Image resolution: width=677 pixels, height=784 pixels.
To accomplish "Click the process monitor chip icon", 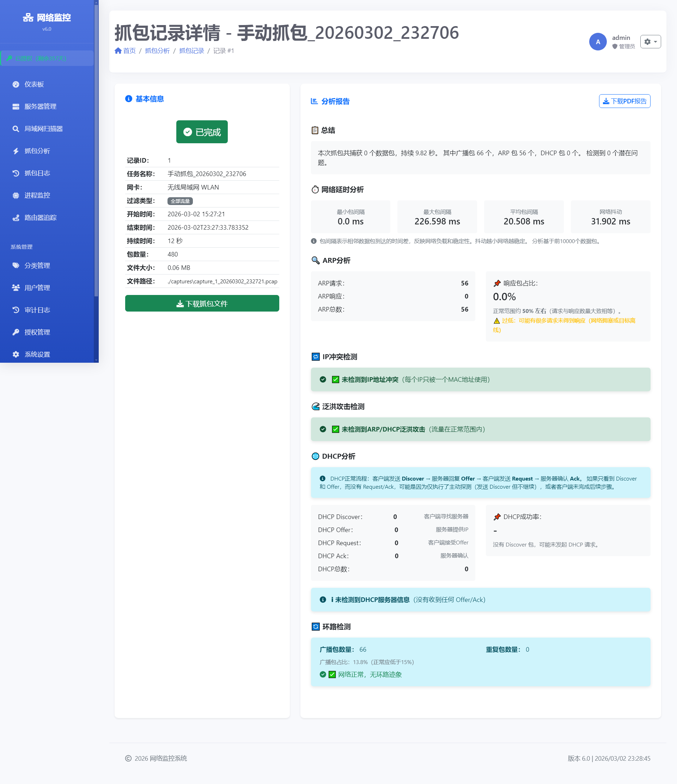I will point(16,195).
